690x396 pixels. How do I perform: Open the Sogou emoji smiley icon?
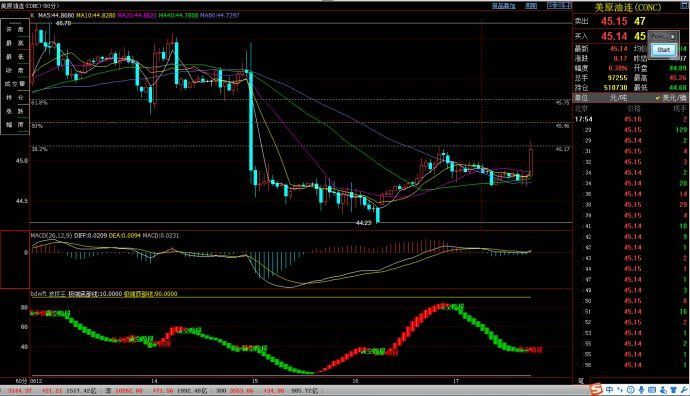coord(631,390)
